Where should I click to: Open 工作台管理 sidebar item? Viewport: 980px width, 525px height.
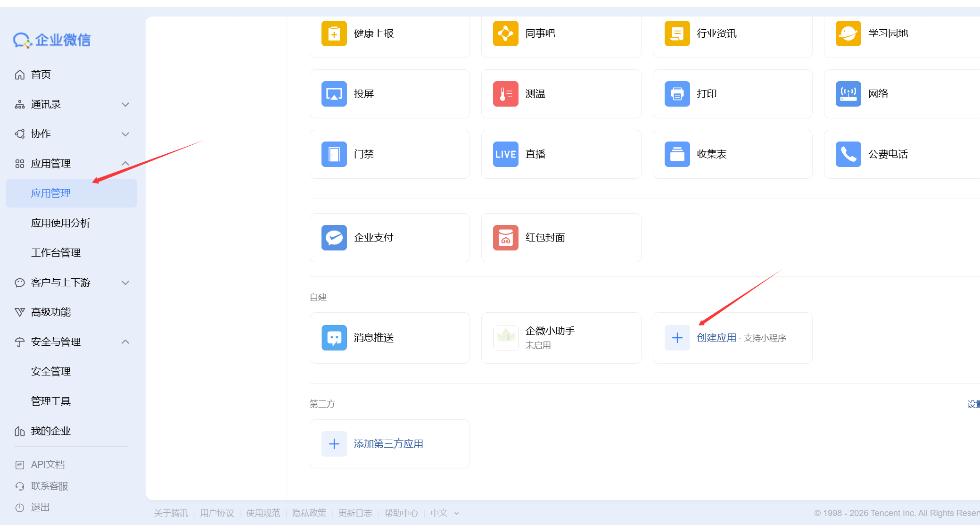pyautogui.click(x=56, y=253)
